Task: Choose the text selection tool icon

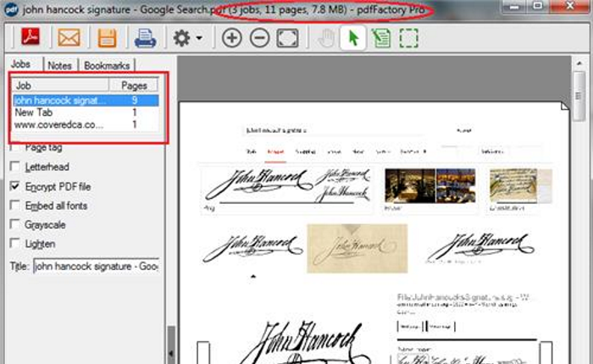Action: click(x=381, y=38)
